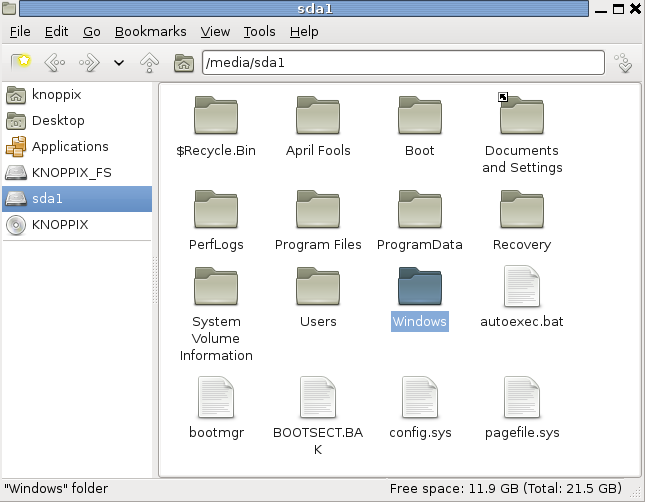
Task: Select Desktop in the sidebar
Action: (77, 121)
